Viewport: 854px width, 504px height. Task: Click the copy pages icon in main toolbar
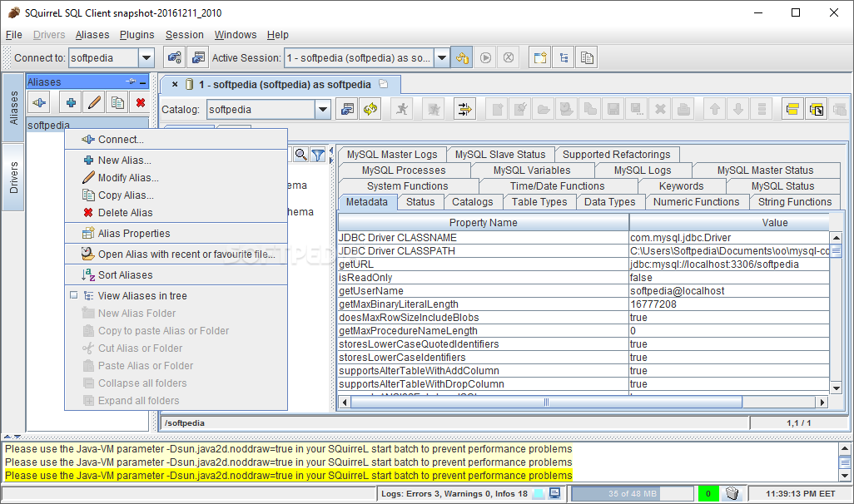point(587,57)
